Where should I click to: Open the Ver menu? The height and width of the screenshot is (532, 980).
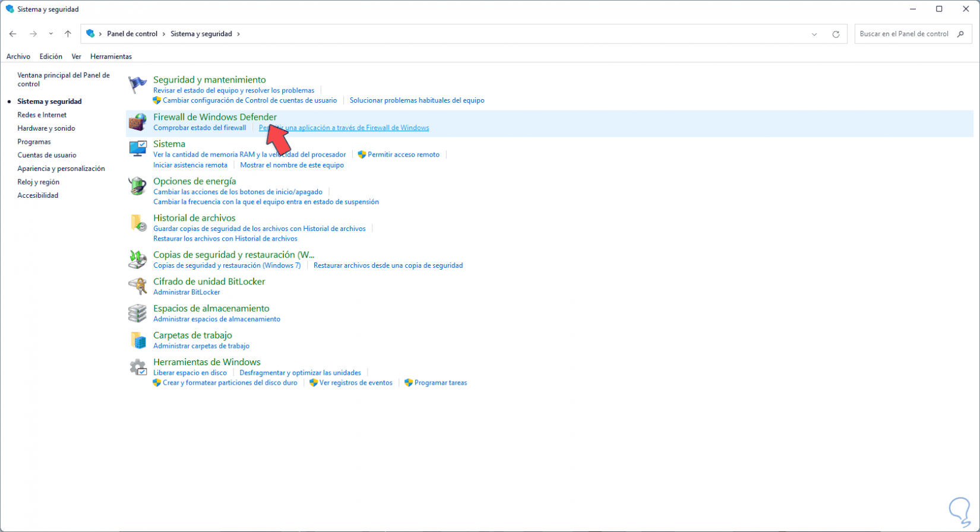76,56
